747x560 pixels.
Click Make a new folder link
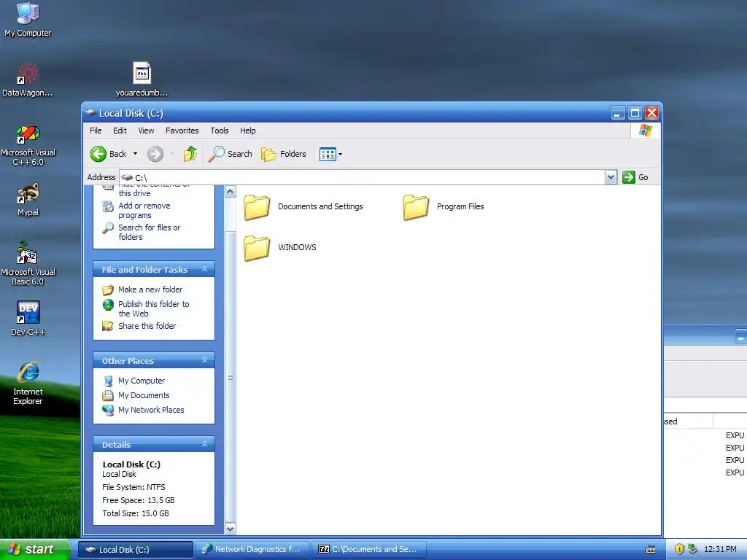[x=150, y=289]
